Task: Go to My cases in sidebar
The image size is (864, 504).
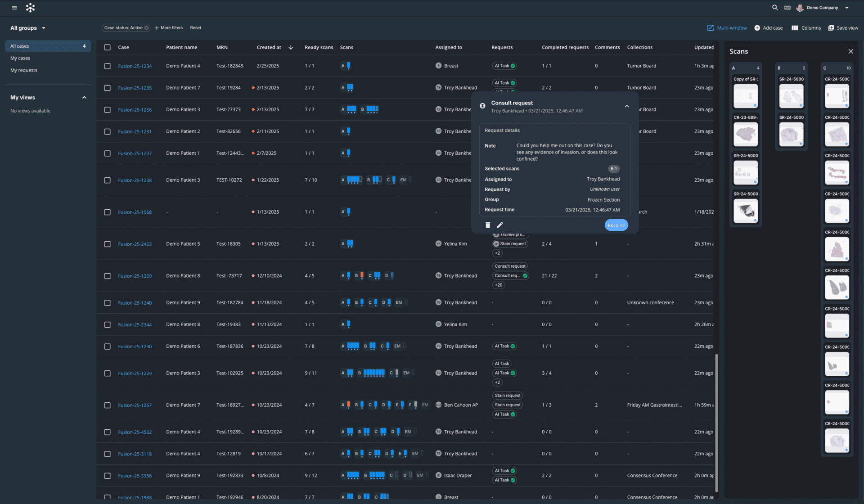Action: coord(20,58)
